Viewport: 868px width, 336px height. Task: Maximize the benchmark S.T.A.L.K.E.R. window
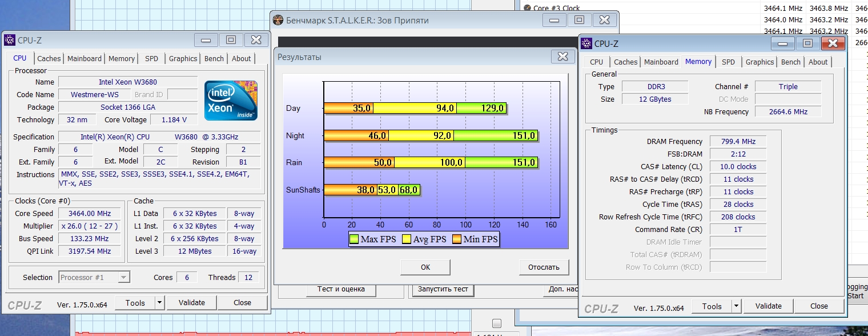579,20
